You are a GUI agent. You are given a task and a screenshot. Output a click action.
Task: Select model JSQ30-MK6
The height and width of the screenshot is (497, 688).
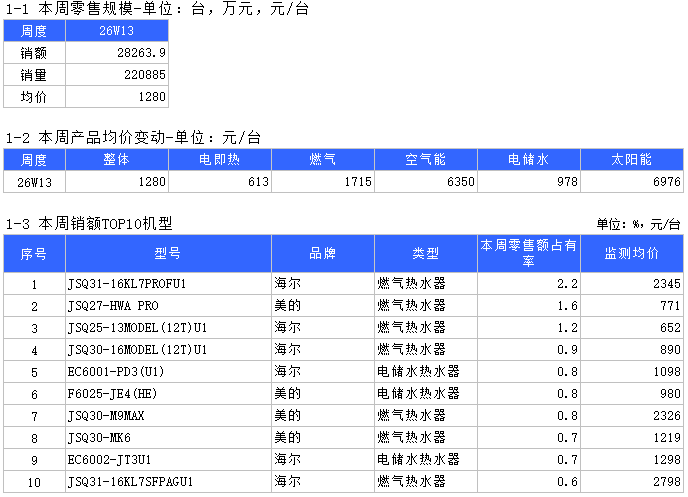point(99,438)
